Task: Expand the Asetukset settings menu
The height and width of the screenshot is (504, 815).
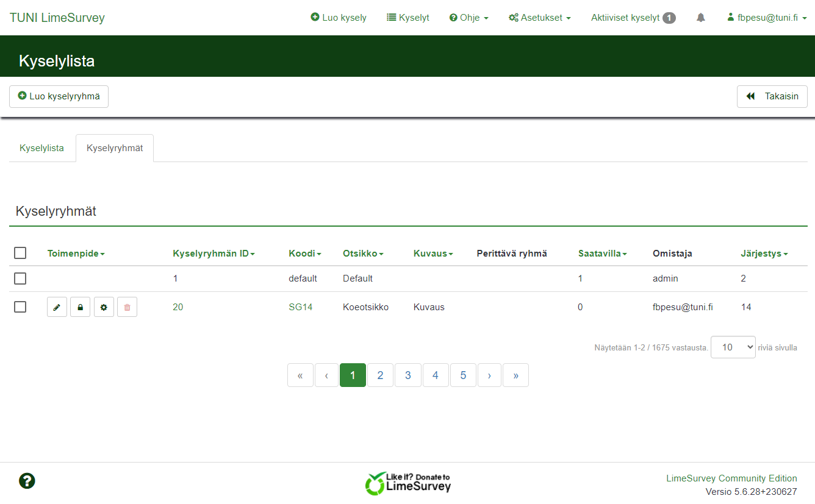Action: (539, 18)
